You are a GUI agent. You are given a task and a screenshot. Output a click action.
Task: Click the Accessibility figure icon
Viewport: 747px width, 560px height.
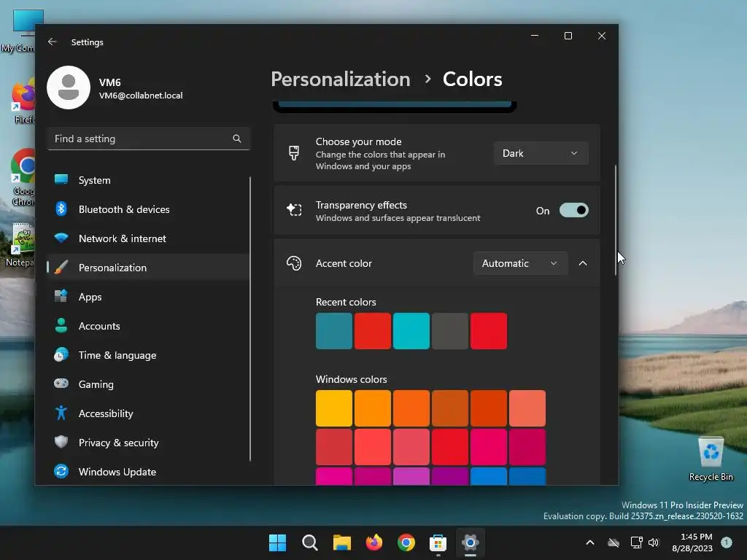click(x=61, y=413)
